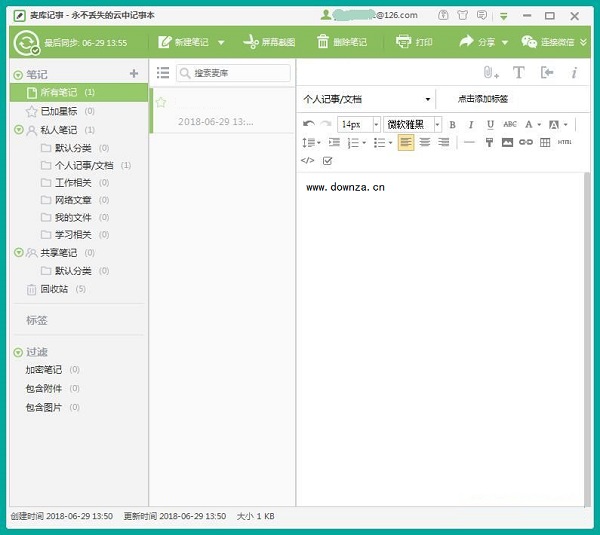Click the note info icon
The image size is (600, 535).
tap(574, 73)
